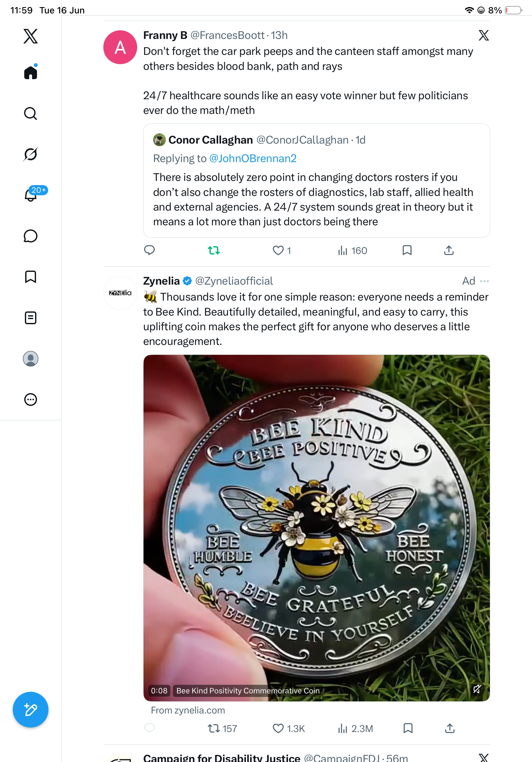
Task: Open Messages chat bubble in sidebar
Action: 31,236
